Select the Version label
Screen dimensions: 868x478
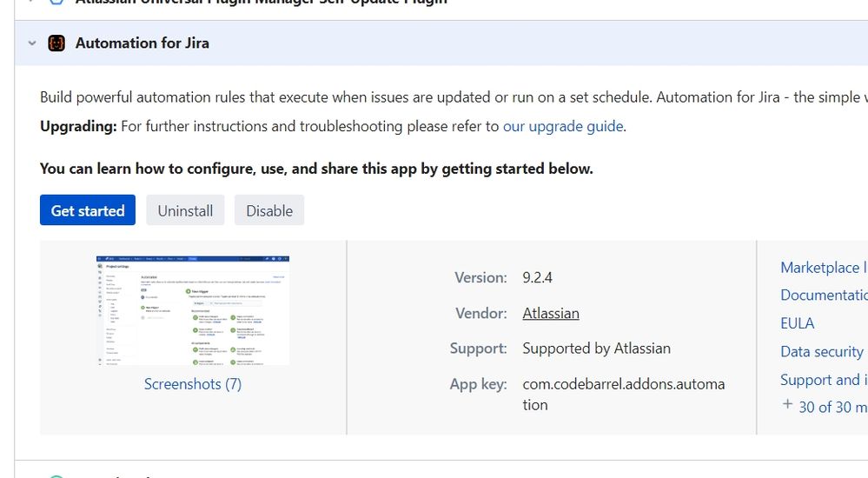pos(480,277)
